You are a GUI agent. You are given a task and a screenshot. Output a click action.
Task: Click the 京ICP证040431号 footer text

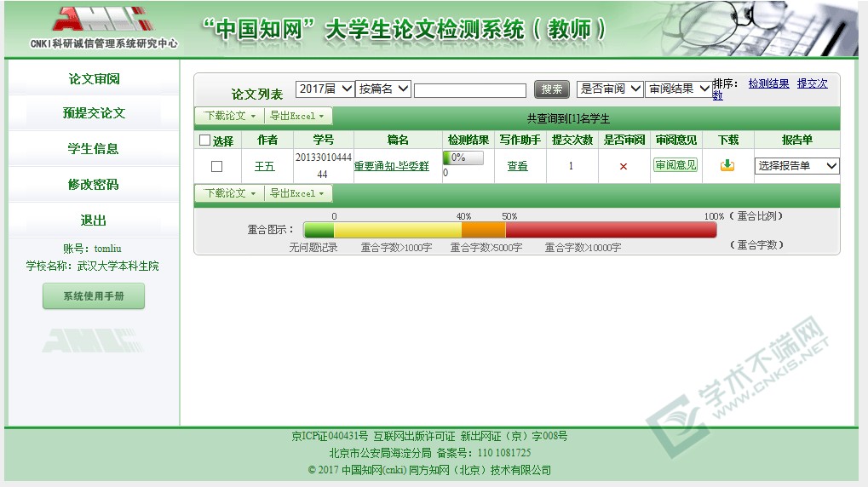(x=330, y=436)
